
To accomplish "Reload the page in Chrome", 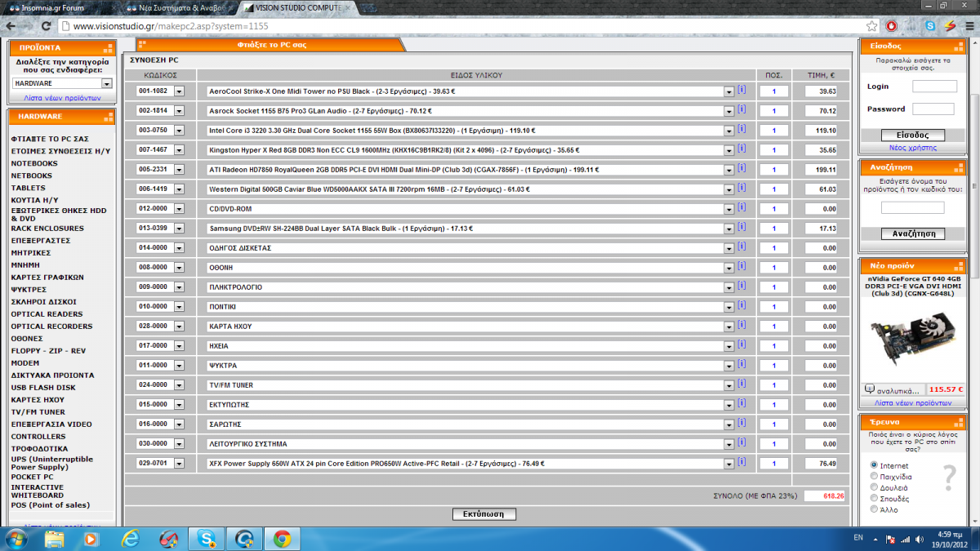I will (x=47, y=26).
